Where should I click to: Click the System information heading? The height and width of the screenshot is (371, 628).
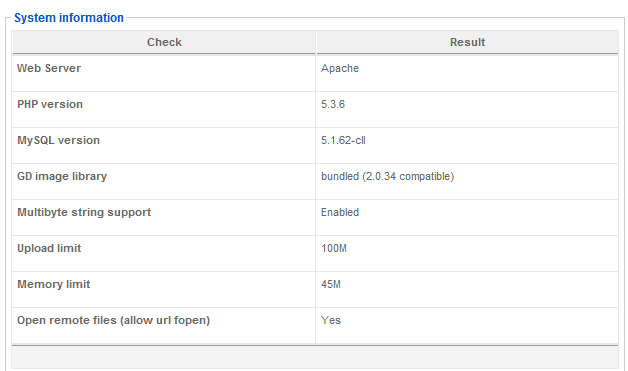[x=69, y=18]
